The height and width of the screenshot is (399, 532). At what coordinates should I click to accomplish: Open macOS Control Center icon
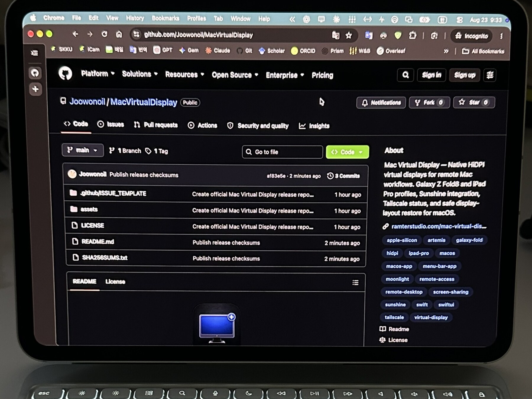pos(460,20)
